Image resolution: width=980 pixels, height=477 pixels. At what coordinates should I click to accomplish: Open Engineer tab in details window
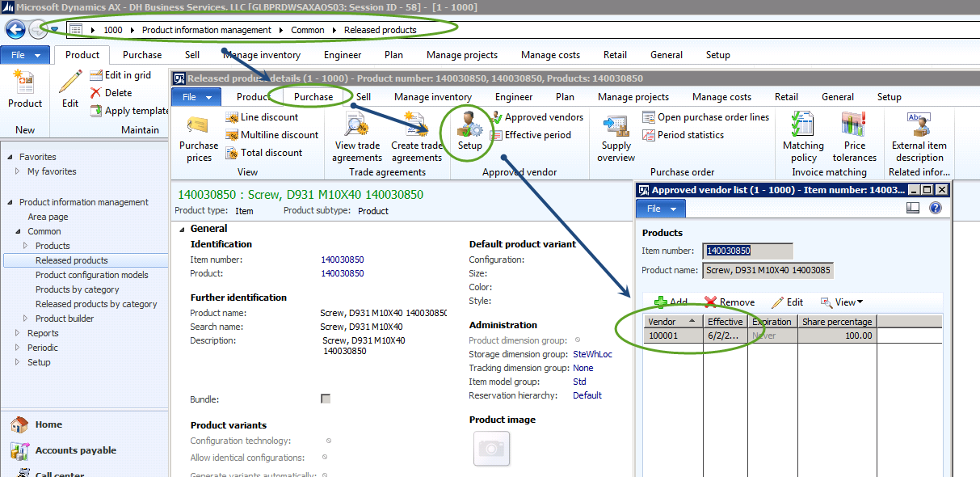[x=514, y=97]
